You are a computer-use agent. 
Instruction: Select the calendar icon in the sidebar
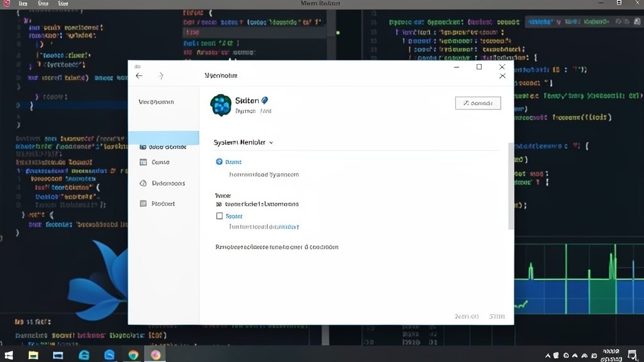click(143, 162)
